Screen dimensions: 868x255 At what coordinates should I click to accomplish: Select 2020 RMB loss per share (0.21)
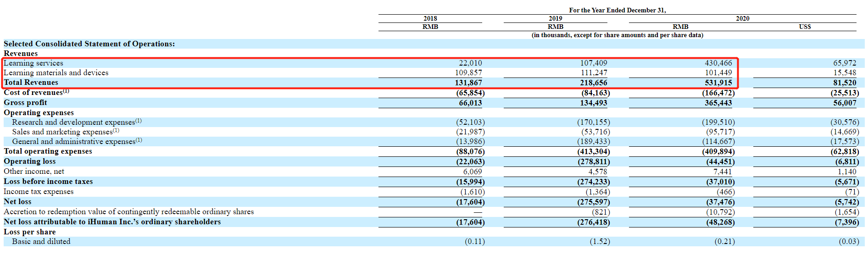click(x=724, y=242)
